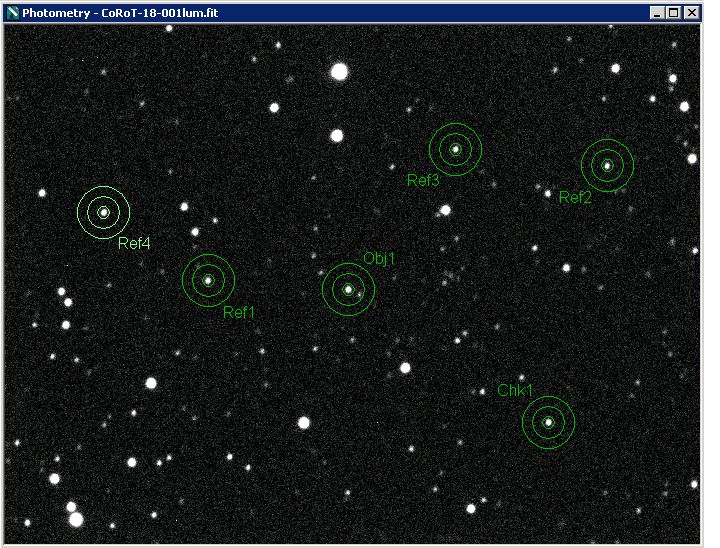Open the system menu from title bar icon
This screenshot has height=548, width=720.
12,12
